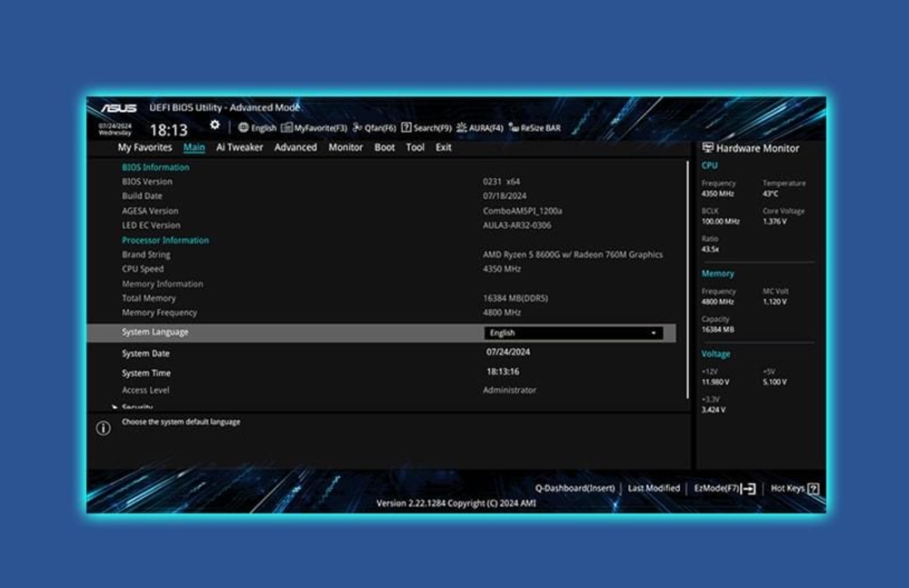Click the Hot Keys question mark icon
This screenshot has height=588, width=909.
pos(814,489)
